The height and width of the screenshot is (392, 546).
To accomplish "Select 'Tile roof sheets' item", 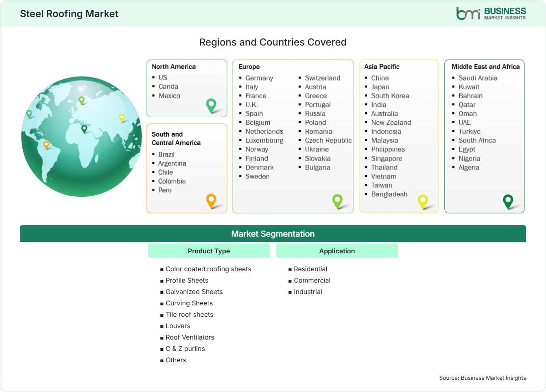I will (x=189, y=314).
